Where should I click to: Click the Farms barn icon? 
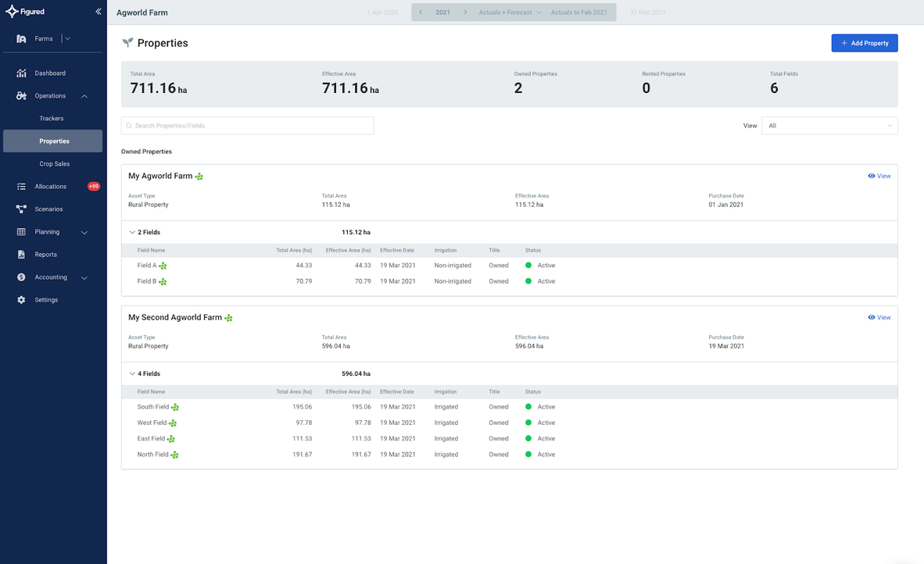tap(21, 39)
